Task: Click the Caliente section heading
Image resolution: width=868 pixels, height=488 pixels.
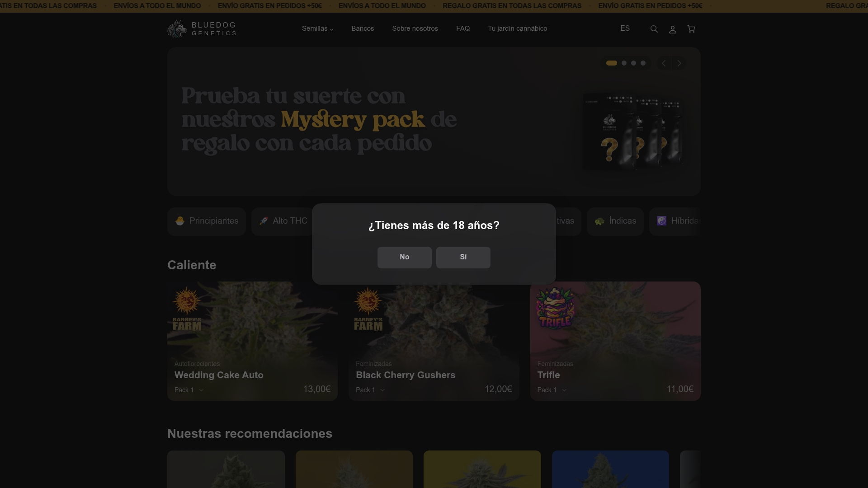Action: coord(192,265)
